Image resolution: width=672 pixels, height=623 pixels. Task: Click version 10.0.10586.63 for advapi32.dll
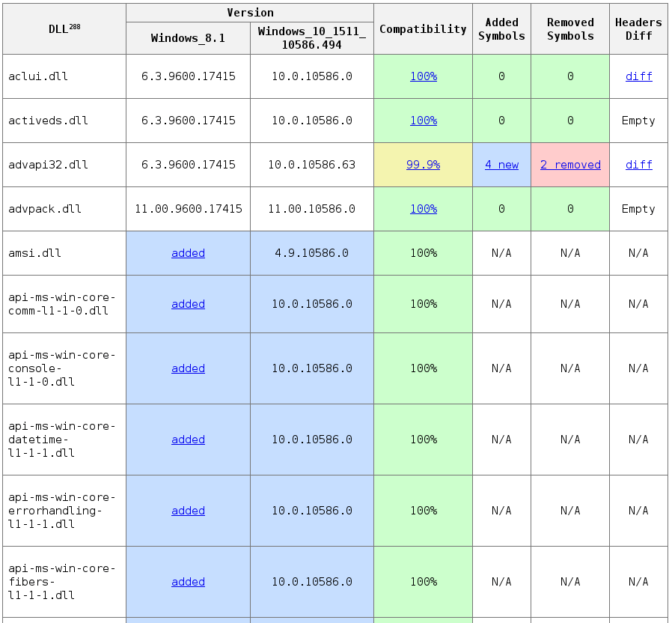[312, 165]
